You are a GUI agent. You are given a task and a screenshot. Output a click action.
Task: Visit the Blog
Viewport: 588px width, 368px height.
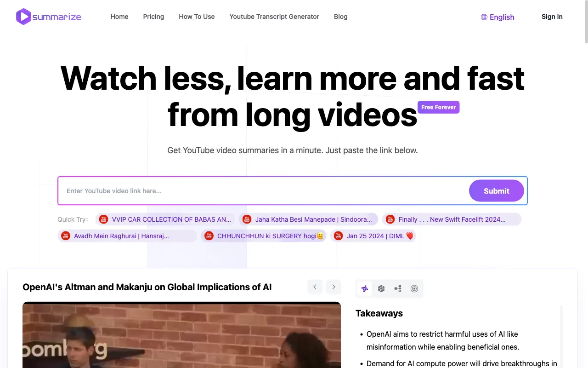click(x=341, y=17)
